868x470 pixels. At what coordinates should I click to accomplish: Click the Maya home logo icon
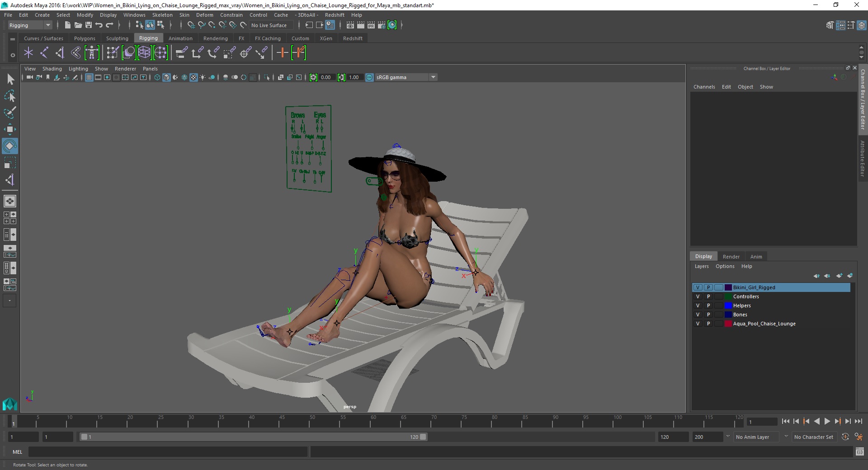pos(10,404)
